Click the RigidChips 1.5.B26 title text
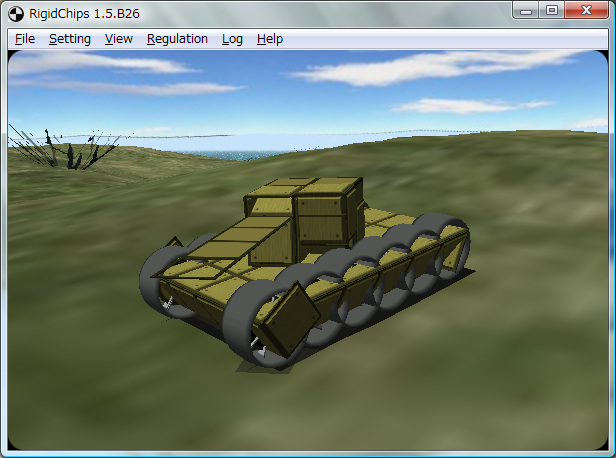Image resolution: width=616 pixels, height=458 pixels. click(x=82, y=12)
